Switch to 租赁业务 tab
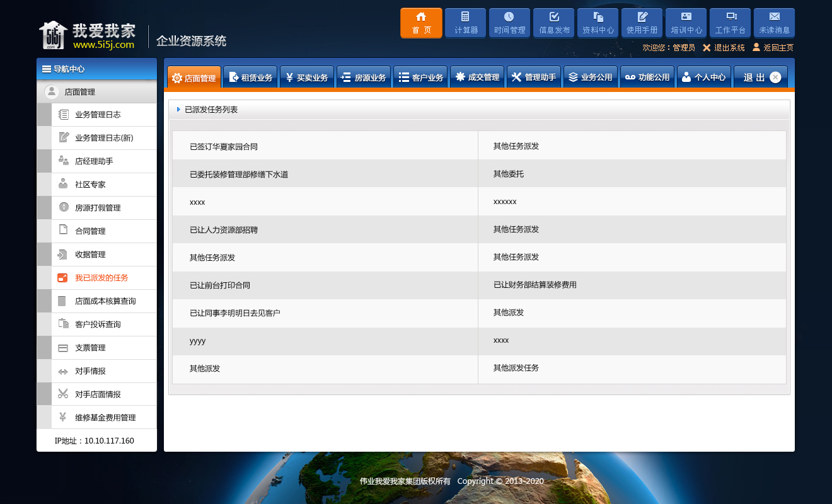 tap(250, 77)
